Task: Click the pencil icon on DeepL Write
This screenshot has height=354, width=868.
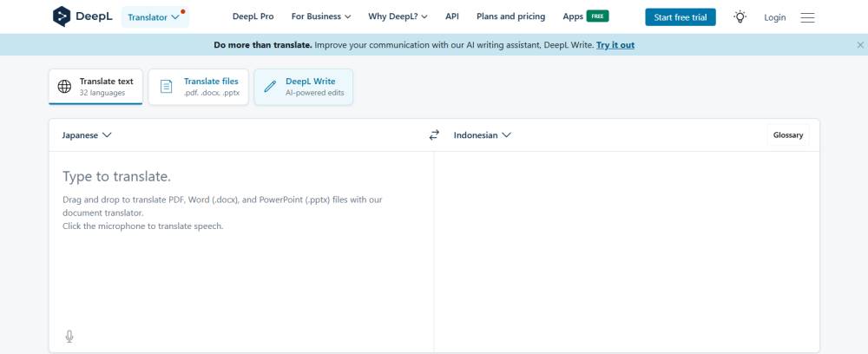Action: click(x=270, y=87)
